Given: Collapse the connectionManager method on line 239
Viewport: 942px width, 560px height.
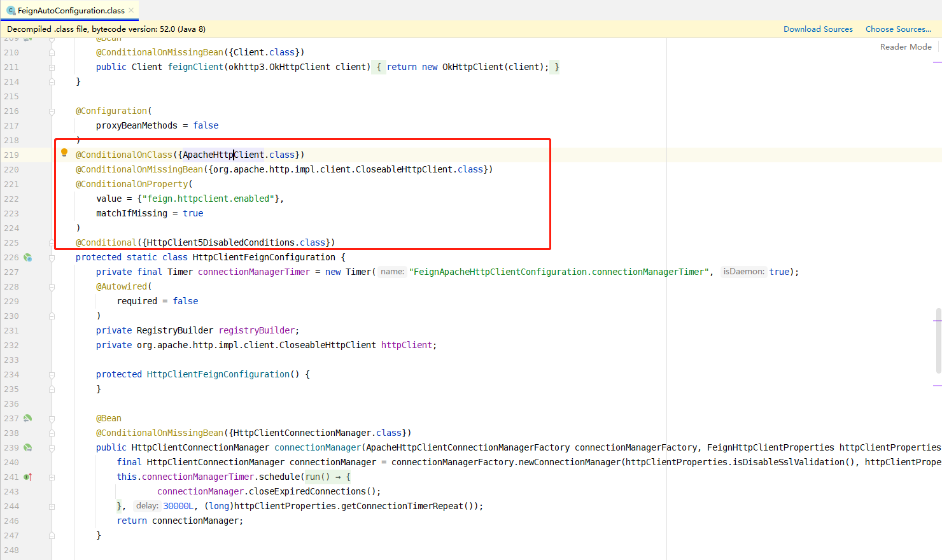Looking at the screenshot, I should click(x=52, y=448).
